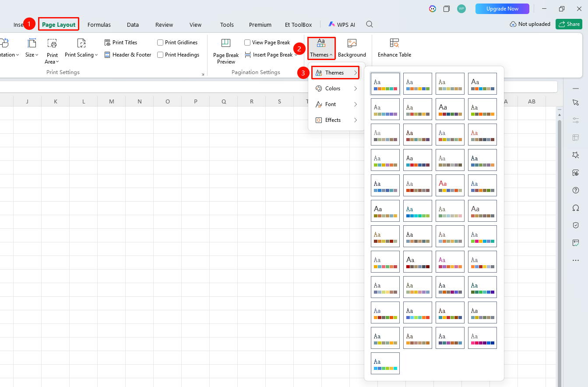Open the Enhance Table tool
Screen dimensions: 588x387
coord(394,48)
